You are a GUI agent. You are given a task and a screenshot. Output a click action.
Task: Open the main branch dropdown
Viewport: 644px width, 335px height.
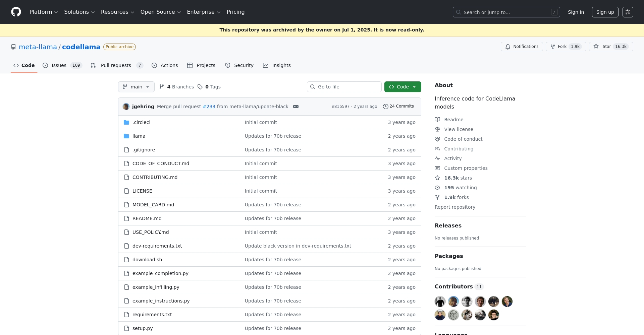click(136, 87)
